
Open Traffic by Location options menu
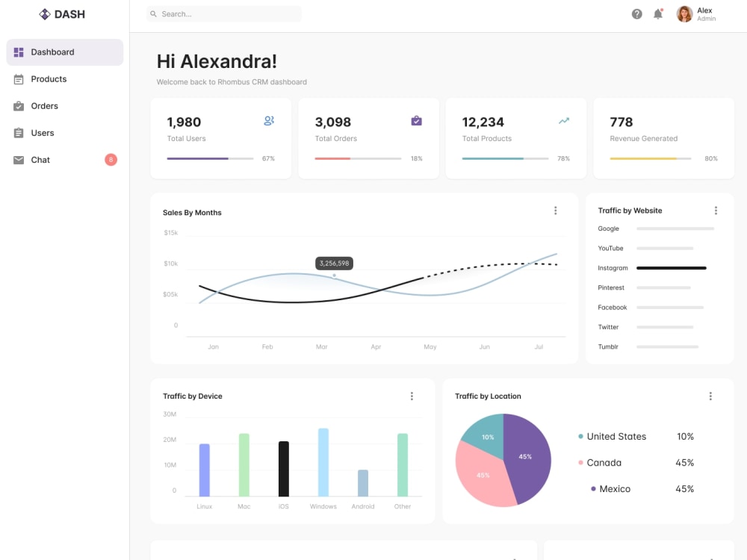710,396
